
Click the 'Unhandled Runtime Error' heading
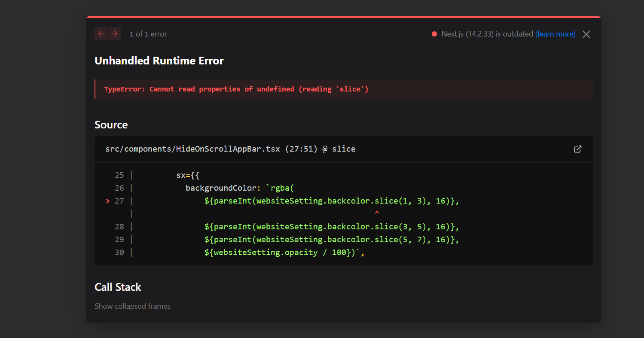pyautogui.click(x=159, y=61)
